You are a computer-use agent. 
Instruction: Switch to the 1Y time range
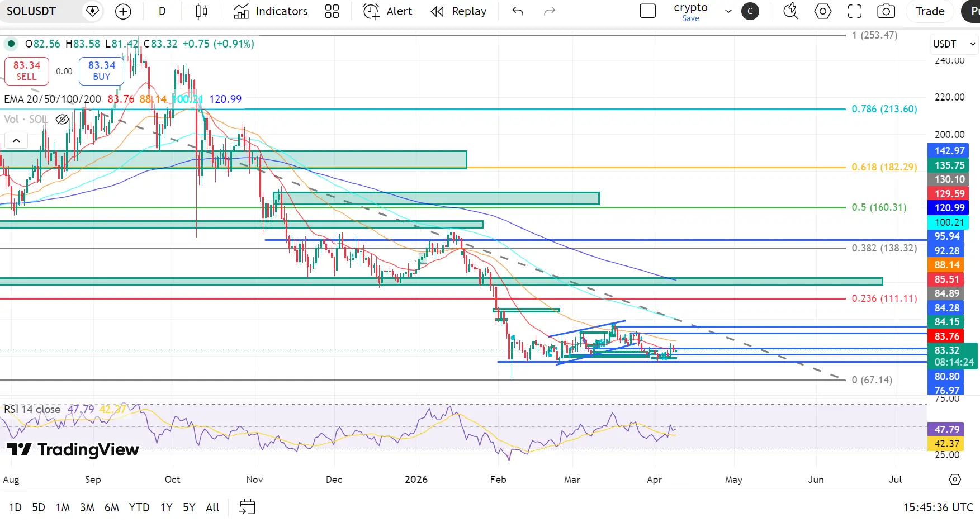[x=166, y=507]
